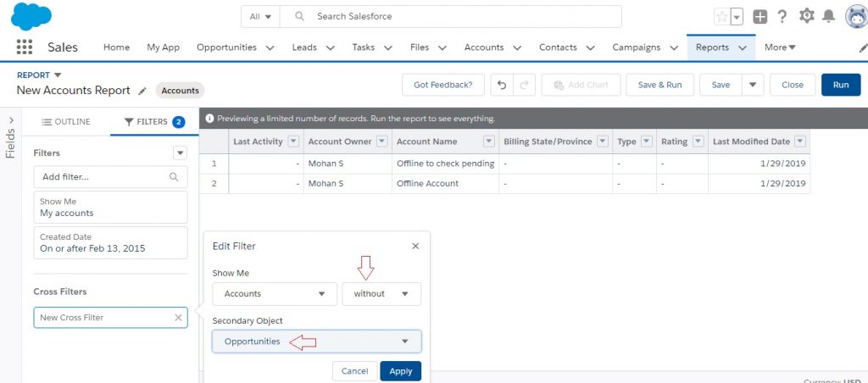Open the Accounts navigation tab

coord(484,47)
